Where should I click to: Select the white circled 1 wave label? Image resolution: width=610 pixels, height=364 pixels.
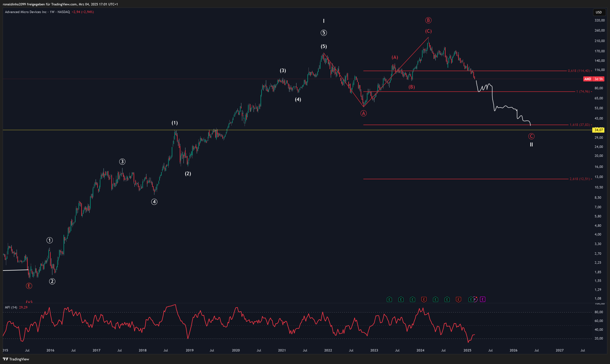(x=50, y=240)
